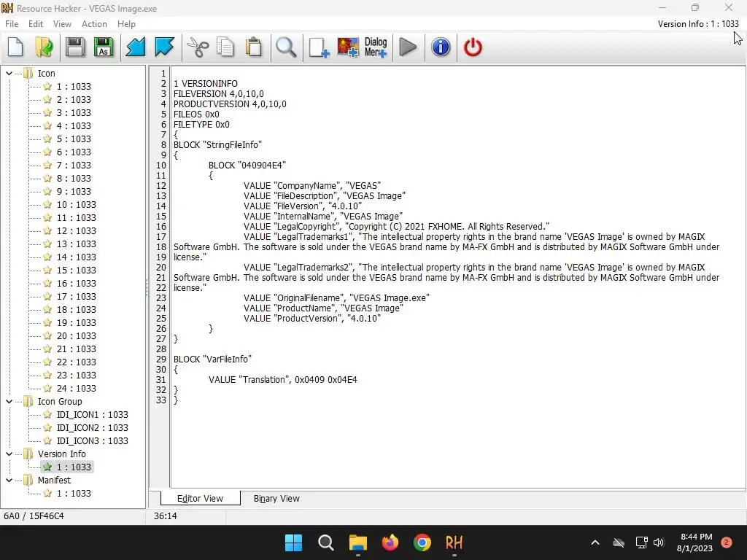747x560 pixels.
Task: Select the Icon Group folder label
Action: [60, 402]
